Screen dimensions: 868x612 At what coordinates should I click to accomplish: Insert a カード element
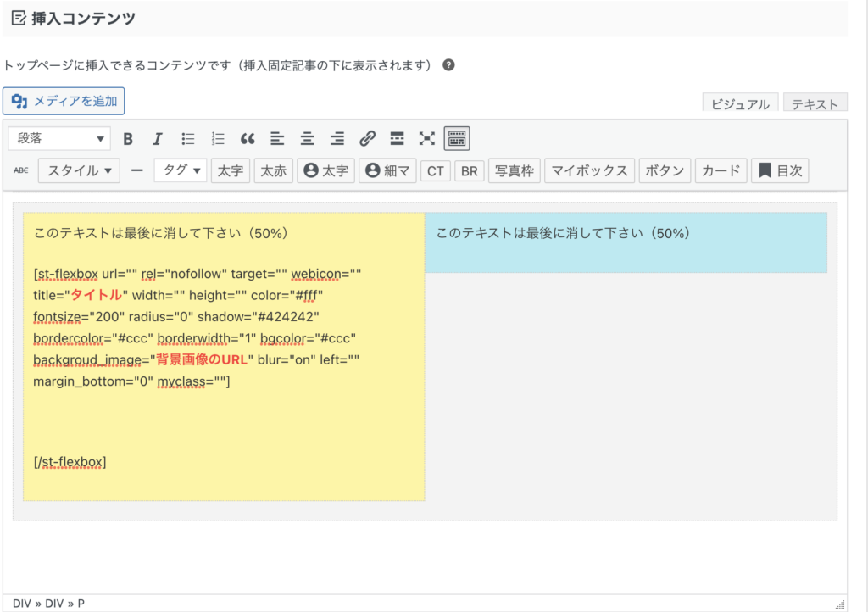721,170
